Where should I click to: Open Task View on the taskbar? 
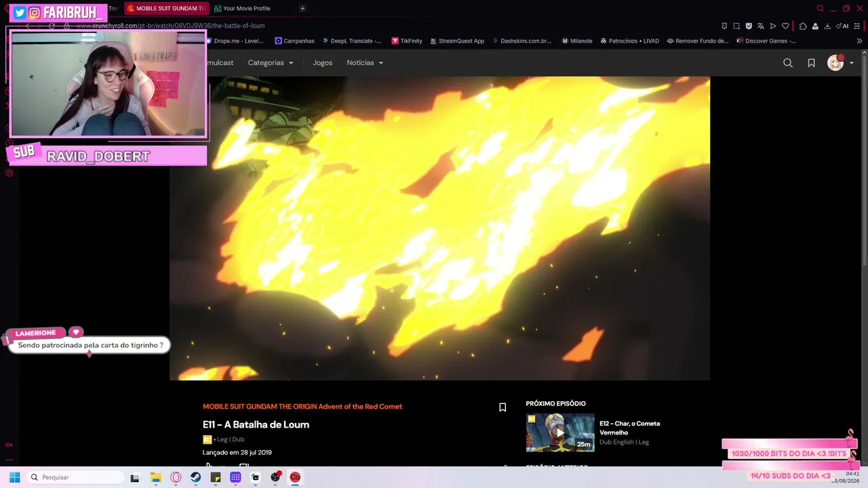135,477
